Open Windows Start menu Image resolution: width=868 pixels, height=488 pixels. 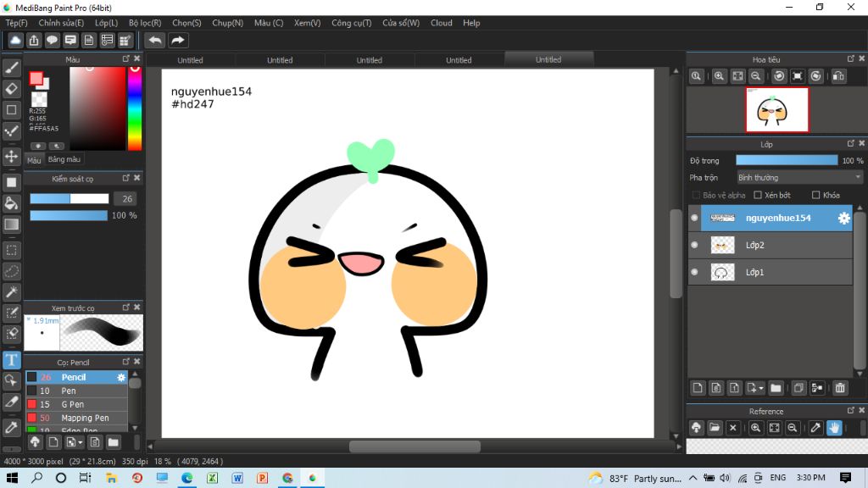tap(12, 478)
